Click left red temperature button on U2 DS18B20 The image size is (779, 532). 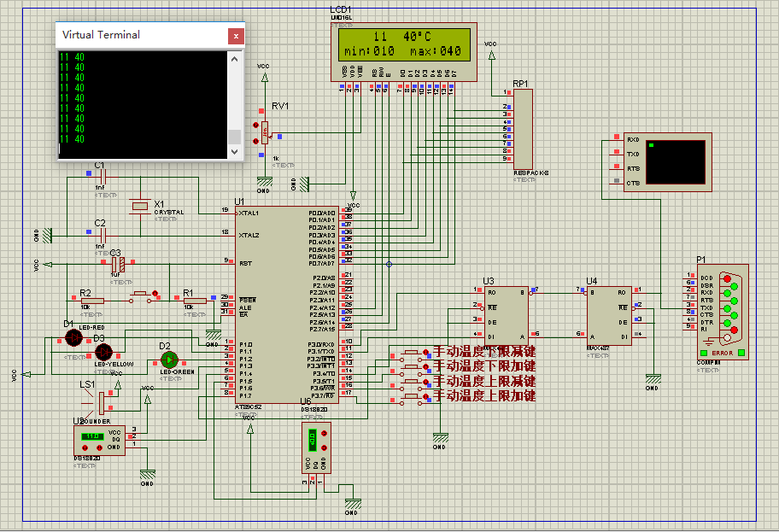(x=85, y=448)
